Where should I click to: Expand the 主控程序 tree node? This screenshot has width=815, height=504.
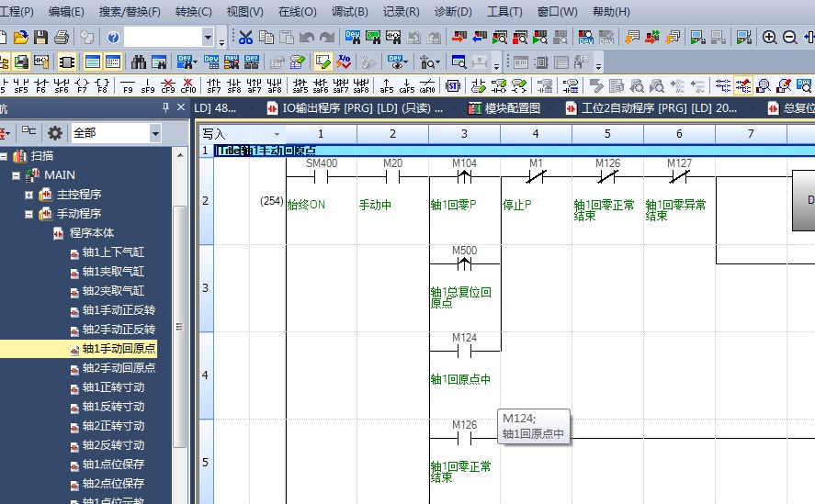[29, 195]
